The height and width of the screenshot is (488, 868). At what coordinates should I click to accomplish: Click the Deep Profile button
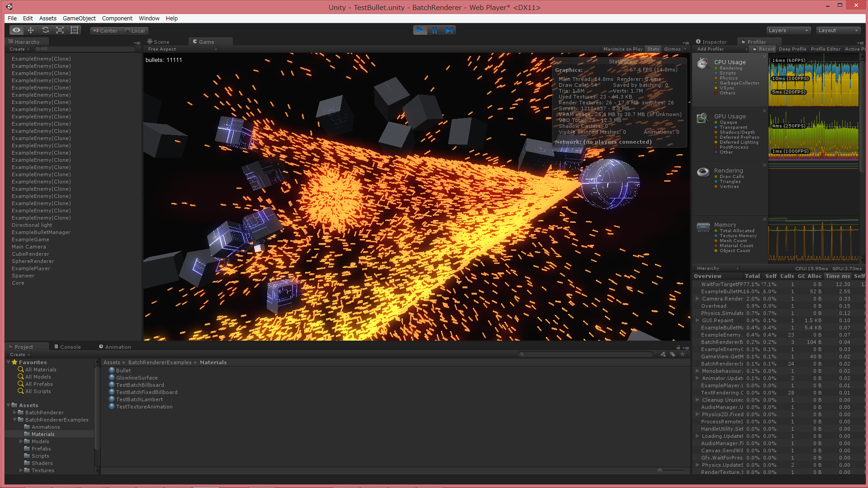point(793,49)
